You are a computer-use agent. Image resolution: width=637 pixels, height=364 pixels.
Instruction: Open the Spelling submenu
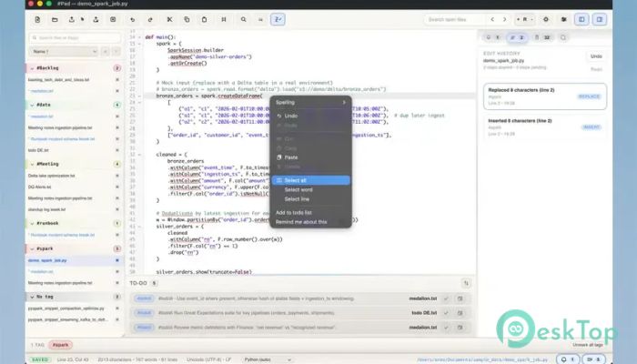click(x=311, y=102)
